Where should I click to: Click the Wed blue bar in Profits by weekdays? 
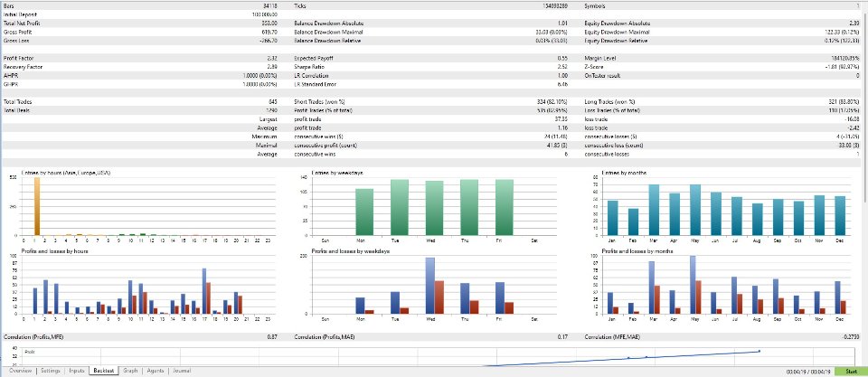429,286
